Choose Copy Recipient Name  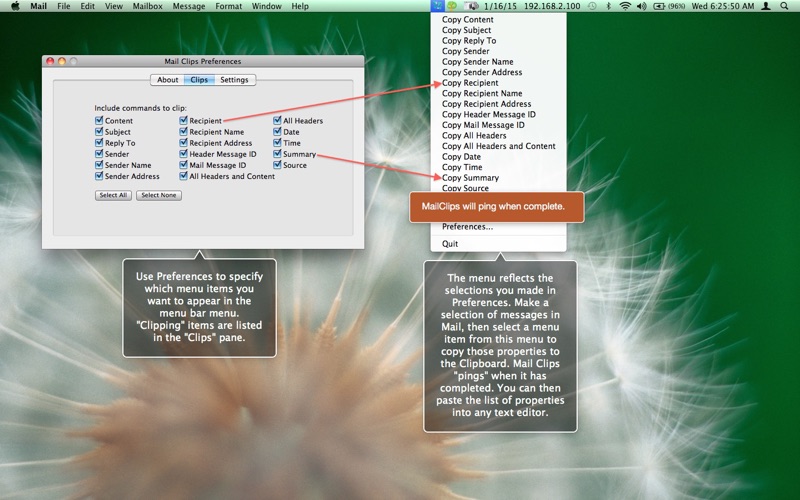(498, 93)
